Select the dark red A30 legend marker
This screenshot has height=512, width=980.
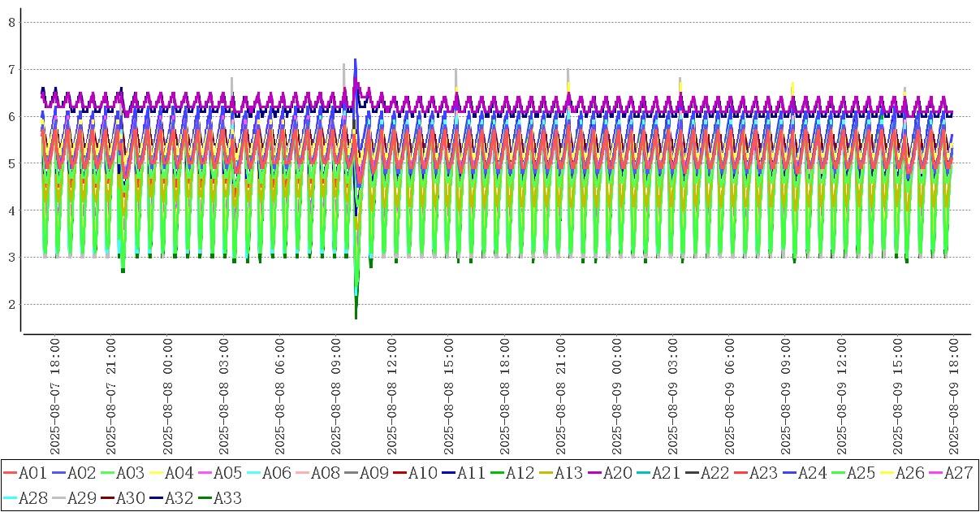(x=106, y=497)
